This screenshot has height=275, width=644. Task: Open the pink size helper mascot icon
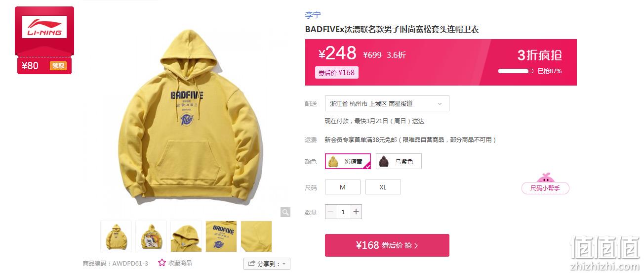[x=545, y=178]
